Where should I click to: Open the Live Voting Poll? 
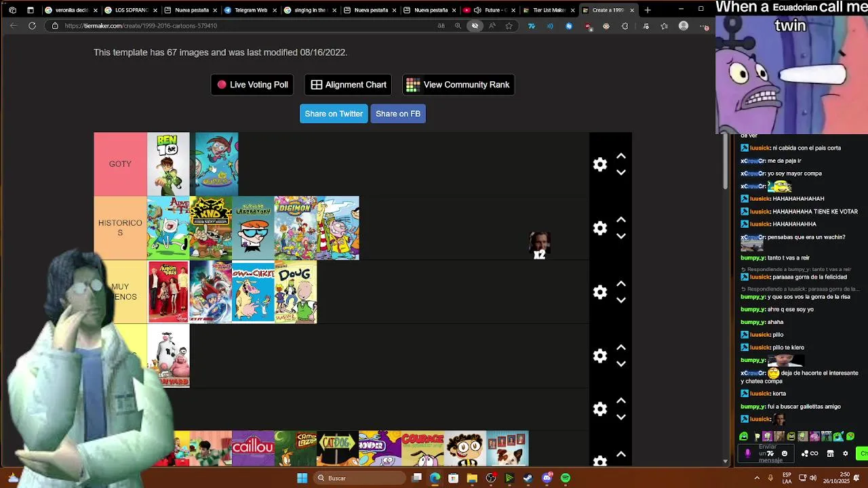[252, 85]
